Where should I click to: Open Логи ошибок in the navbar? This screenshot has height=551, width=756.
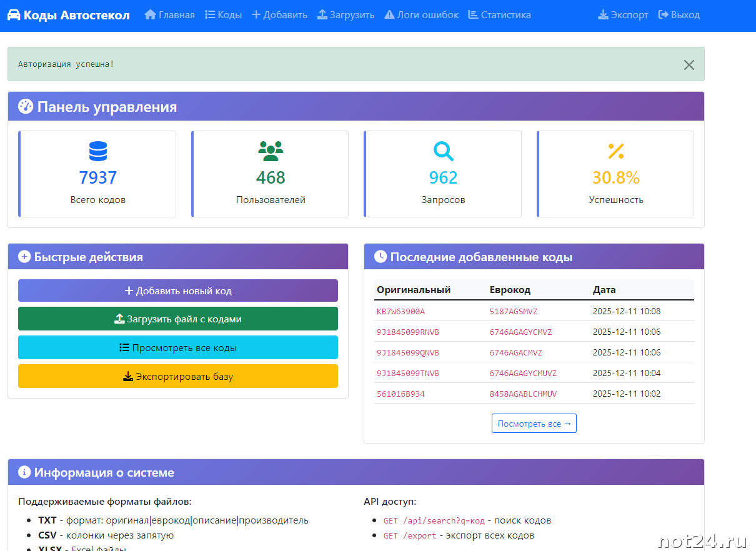point(421,15)
